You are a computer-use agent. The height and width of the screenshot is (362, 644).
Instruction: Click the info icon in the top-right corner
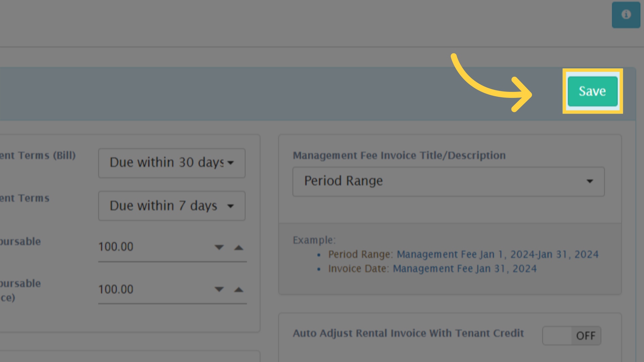click(x=626, y=15)
